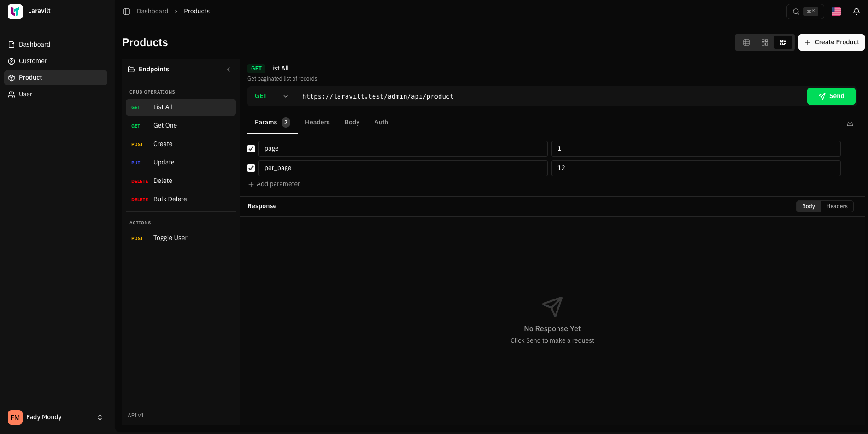Disable the per_page parameter
Screen dimensions: 868x434
251,168
